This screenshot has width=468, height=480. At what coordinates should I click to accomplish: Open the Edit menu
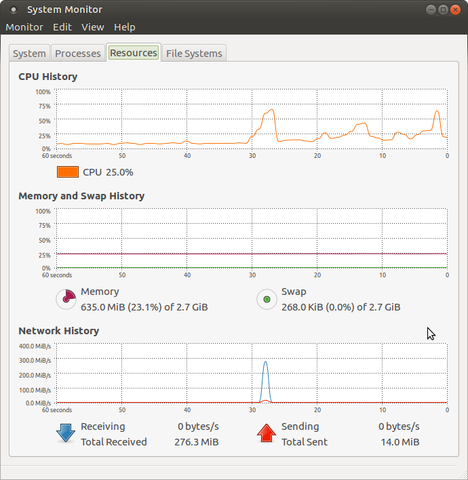[x=62, y=27]
